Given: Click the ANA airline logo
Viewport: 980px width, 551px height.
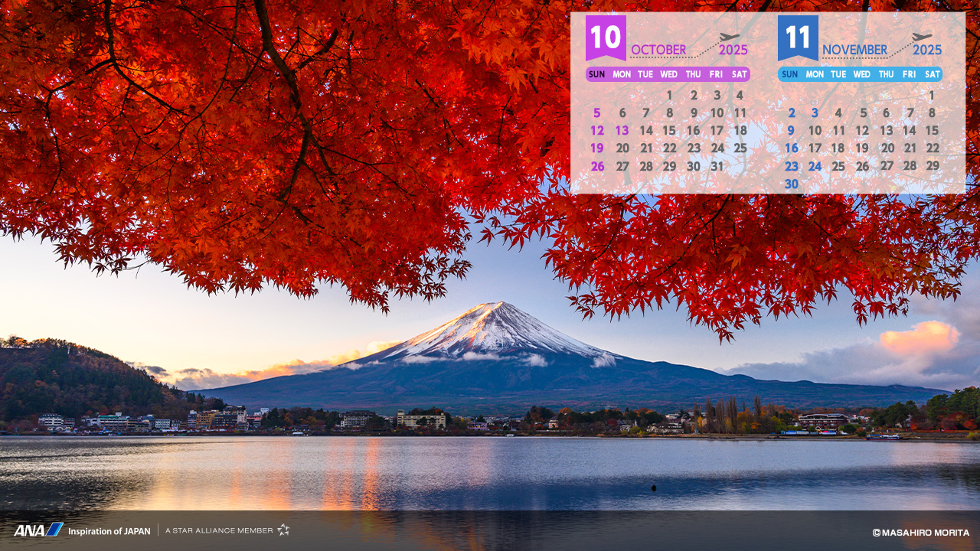Looking at the screenshot, I should [38, 530].
